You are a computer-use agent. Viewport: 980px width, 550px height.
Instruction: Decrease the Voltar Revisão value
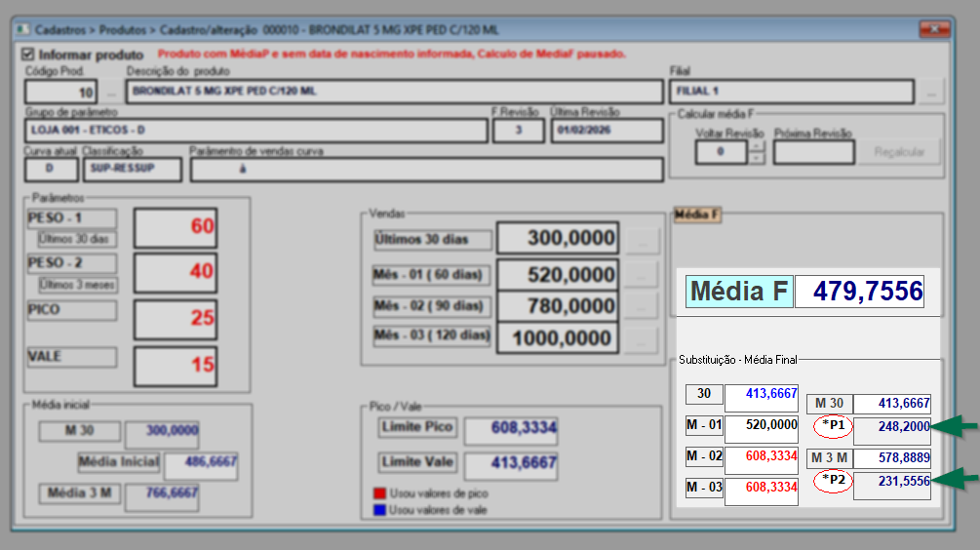tap(757, 158)
